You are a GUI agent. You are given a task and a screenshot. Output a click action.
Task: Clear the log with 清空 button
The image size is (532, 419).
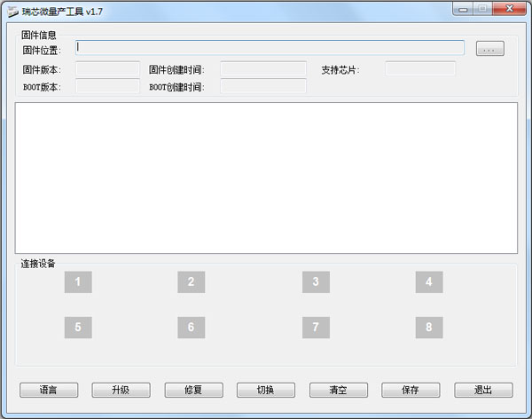point(339,390)
